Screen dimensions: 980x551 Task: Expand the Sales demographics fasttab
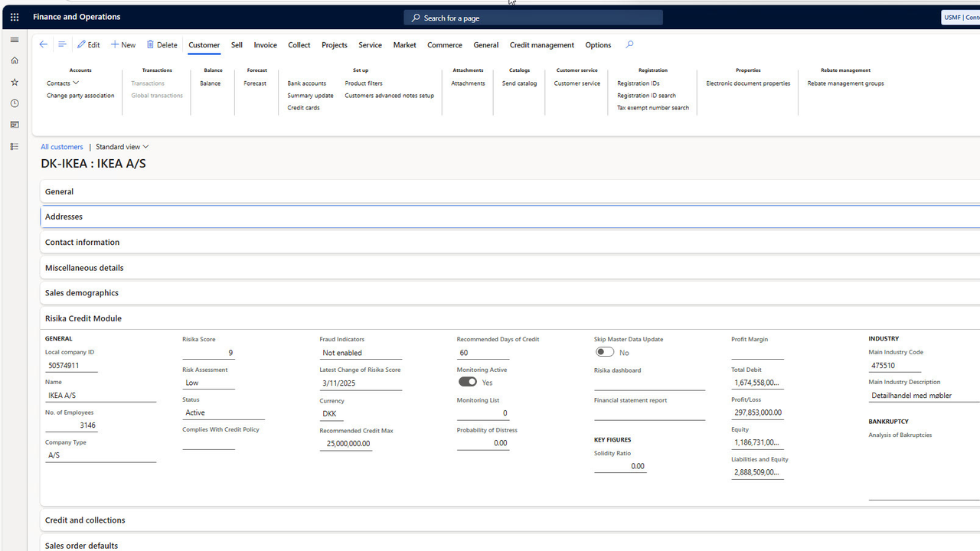coord(510,293)
